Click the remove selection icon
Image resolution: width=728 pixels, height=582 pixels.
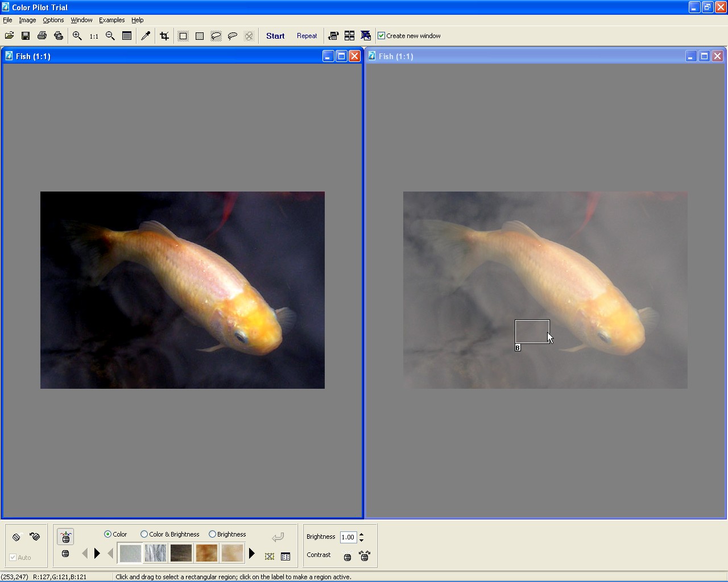pos(249,36)
